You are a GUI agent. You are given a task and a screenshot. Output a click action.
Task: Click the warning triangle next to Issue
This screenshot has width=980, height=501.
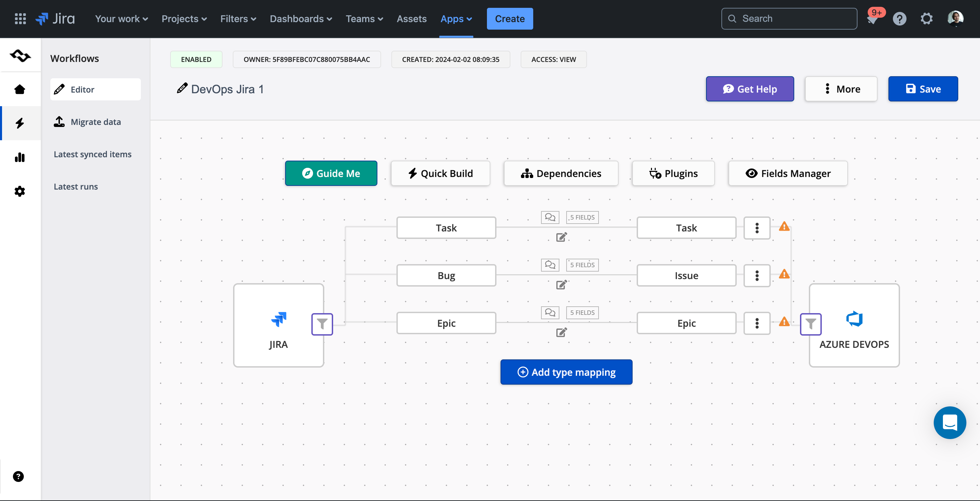click(x=784, y=274)
